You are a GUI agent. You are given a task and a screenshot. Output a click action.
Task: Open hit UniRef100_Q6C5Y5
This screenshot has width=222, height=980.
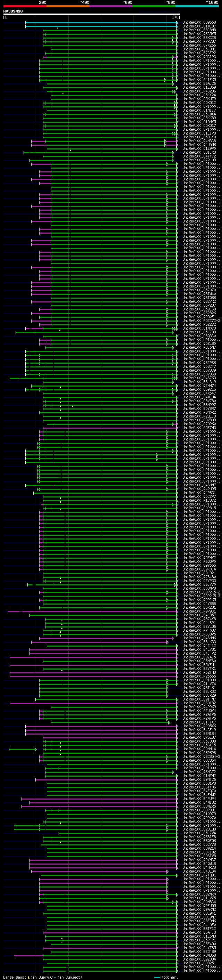[199, 34]
